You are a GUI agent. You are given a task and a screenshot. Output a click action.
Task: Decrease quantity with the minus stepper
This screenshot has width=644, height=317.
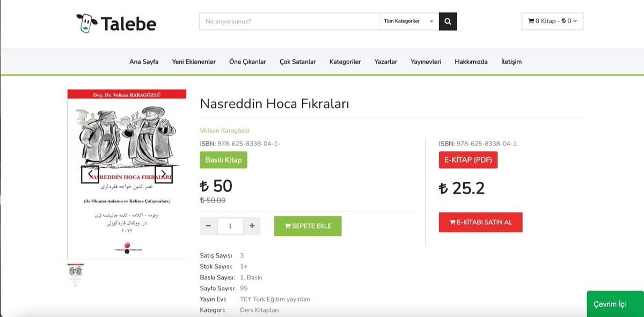(208, 226)
